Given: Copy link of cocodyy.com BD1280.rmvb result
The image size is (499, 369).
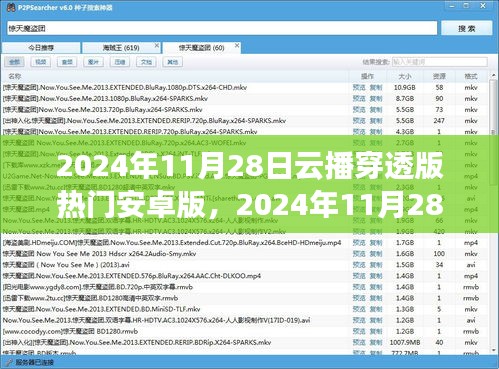Looking at the screenshot, I should tap(376, 332).
